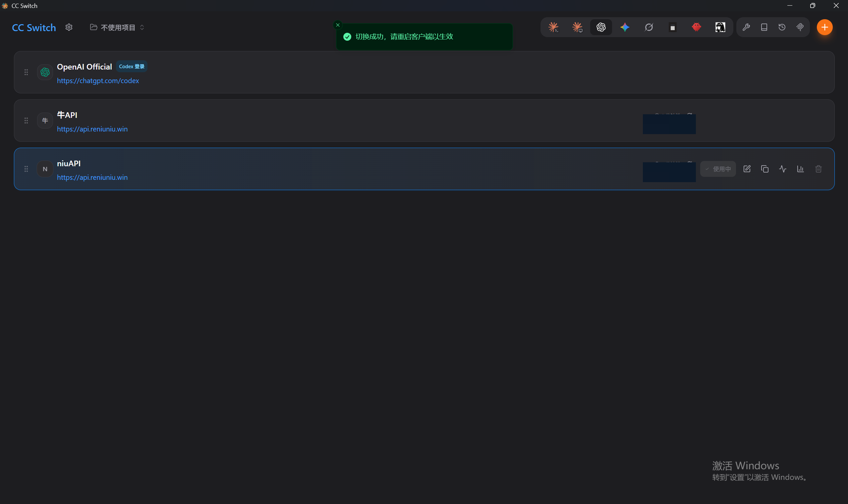This screenshot has width=848, height=504.
Task: Open the slashed-circle app tab
Action: [x=649, y=27]
